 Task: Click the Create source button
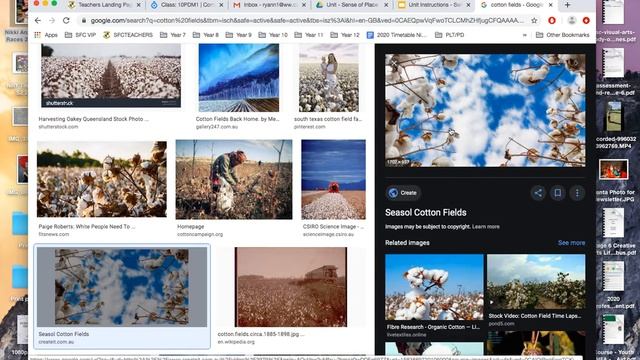[403, 193]
